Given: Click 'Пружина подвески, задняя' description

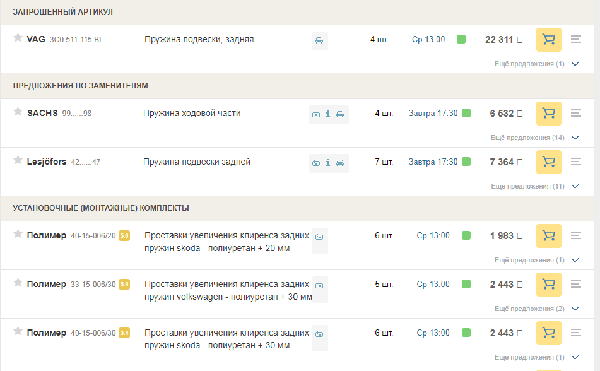Looking at the screenshot, I should tap(199, 39).
